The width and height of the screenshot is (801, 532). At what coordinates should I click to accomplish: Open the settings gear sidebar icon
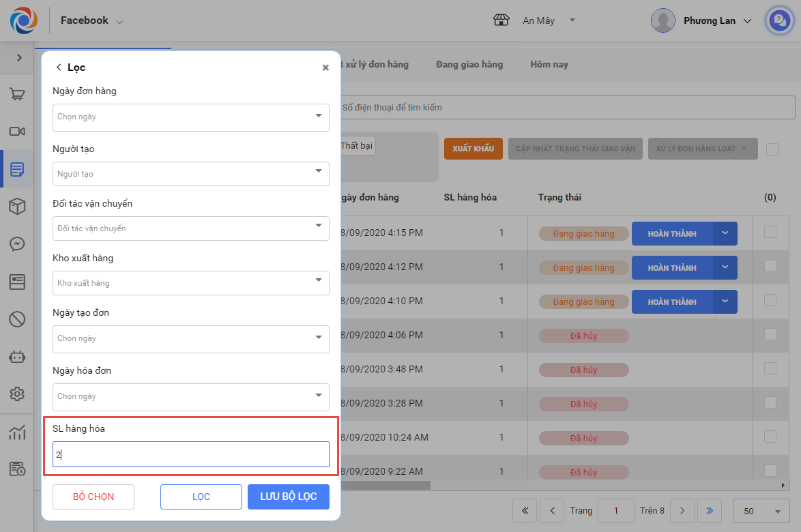[17, 394]
